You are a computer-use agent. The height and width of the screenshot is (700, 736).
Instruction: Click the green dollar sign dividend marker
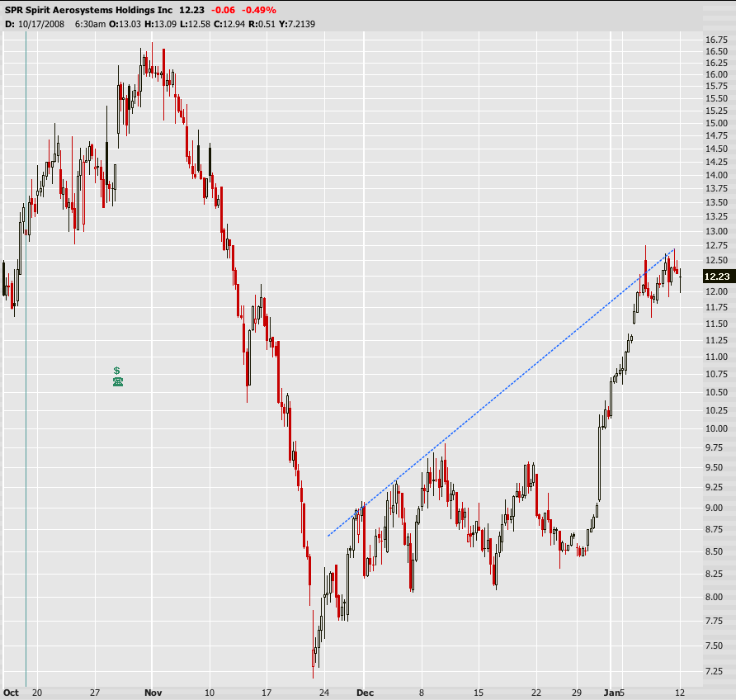[x=117, y=371]
